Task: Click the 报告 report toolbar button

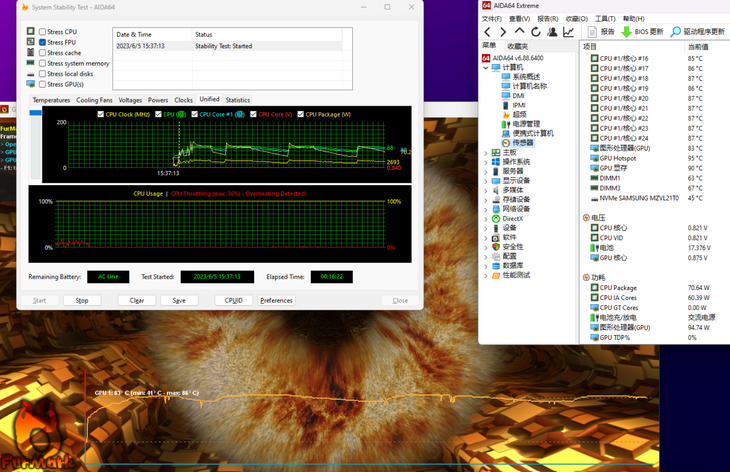Action: click(x=601, y=32)
